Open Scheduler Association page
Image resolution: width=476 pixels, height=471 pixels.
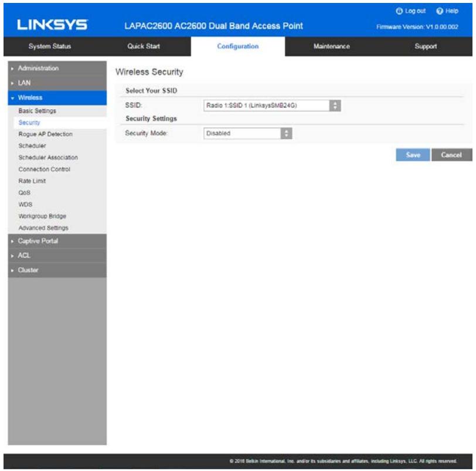click(48, 158)
